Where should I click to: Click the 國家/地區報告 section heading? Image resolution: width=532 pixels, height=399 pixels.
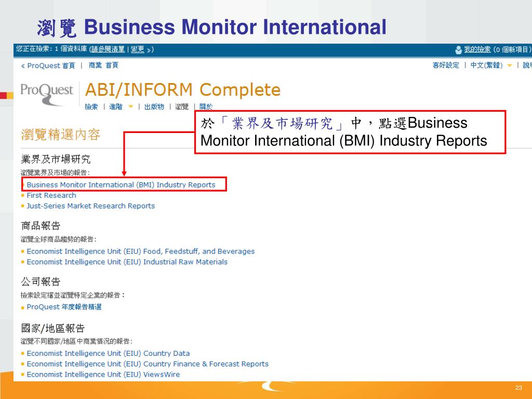click(53, 328)
